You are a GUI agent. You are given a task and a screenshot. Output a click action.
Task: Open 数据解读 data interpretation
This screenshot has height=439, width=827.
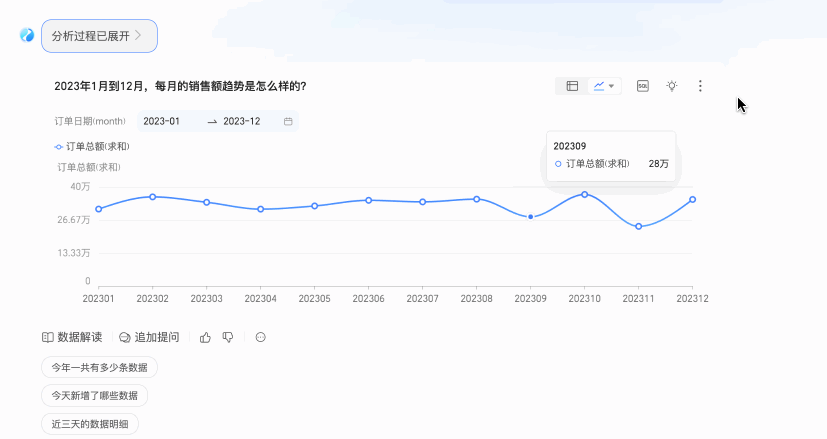tap(72, 337)
